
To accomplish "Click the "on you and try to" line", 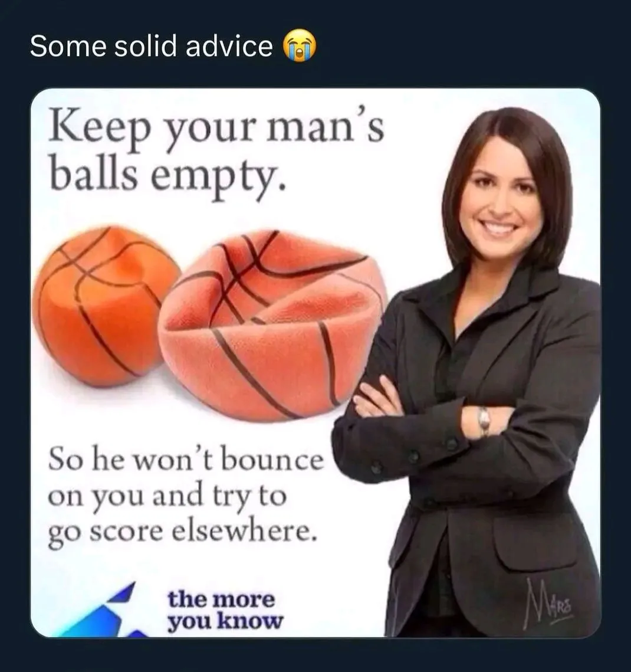I will click(167, 497).
